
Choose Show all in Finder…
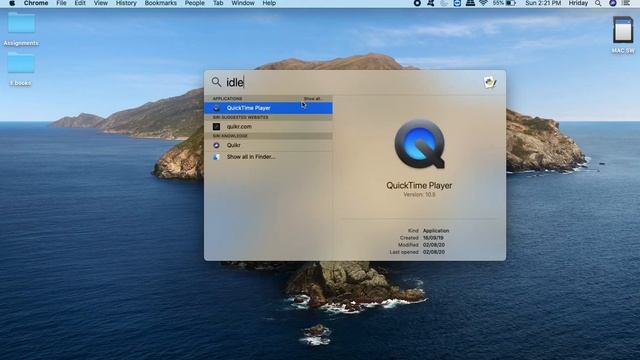[268, 157]
